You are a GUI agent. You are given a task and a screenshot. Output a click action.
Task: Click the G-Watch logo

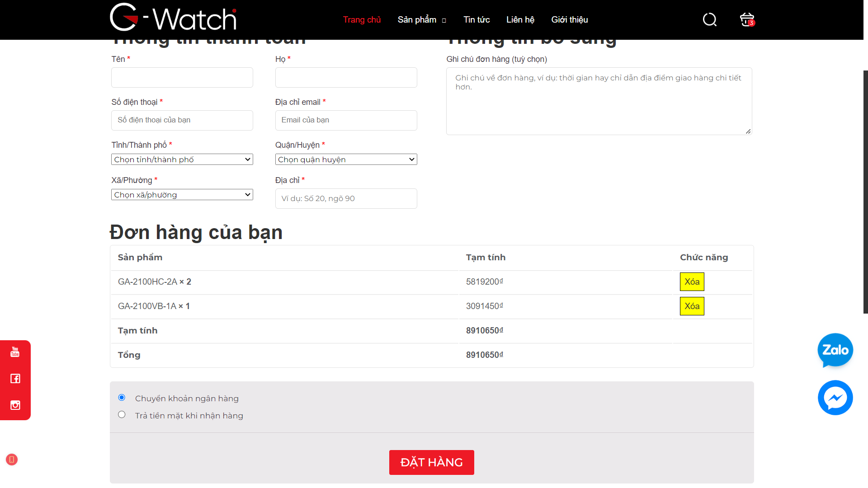pos(173,18)
